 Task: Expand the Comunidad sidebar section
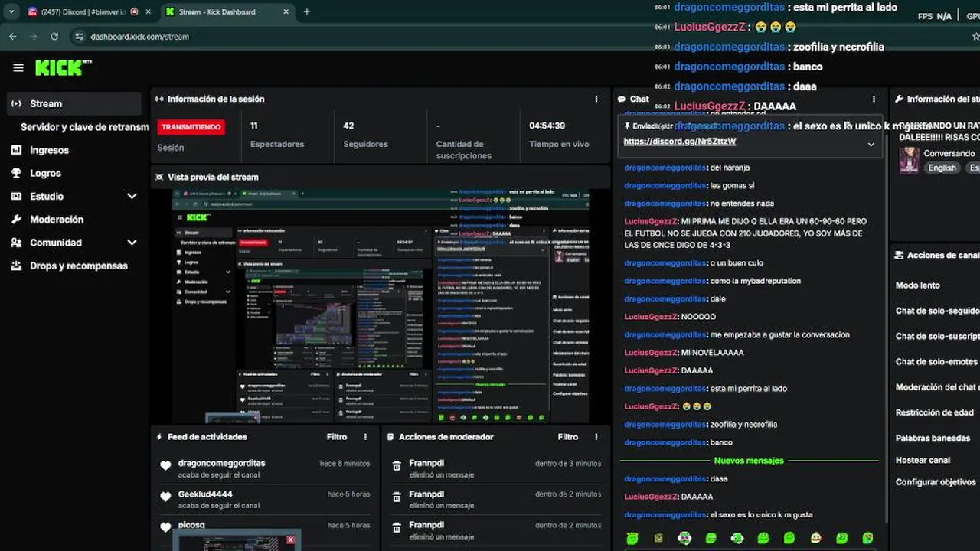132,243
